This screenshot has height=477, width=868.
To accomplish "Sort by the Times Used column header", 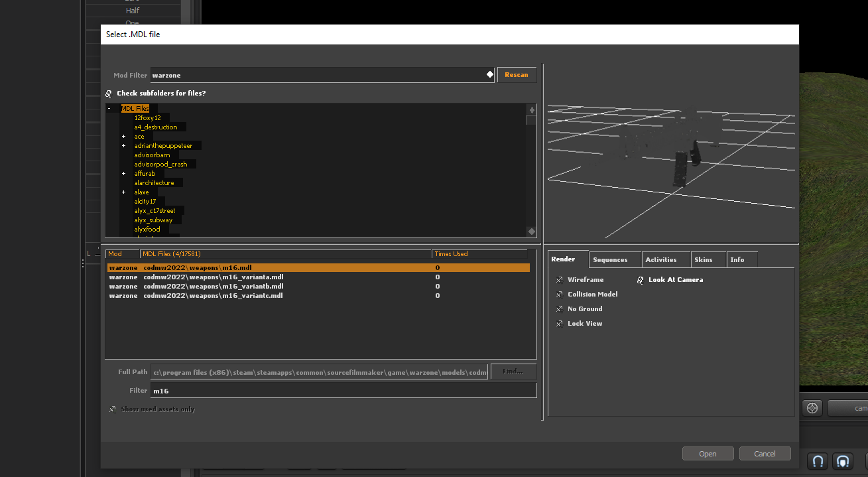I will pos(479,253).
